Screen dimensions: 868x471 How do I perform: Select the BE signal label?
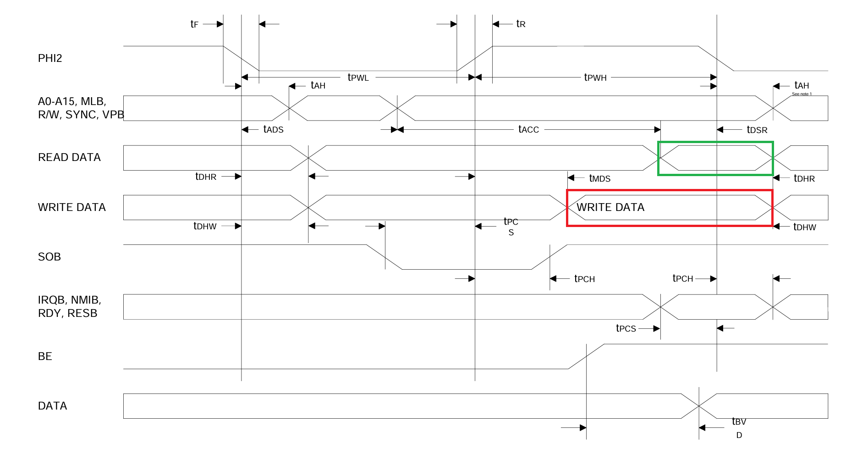point(45,356)
